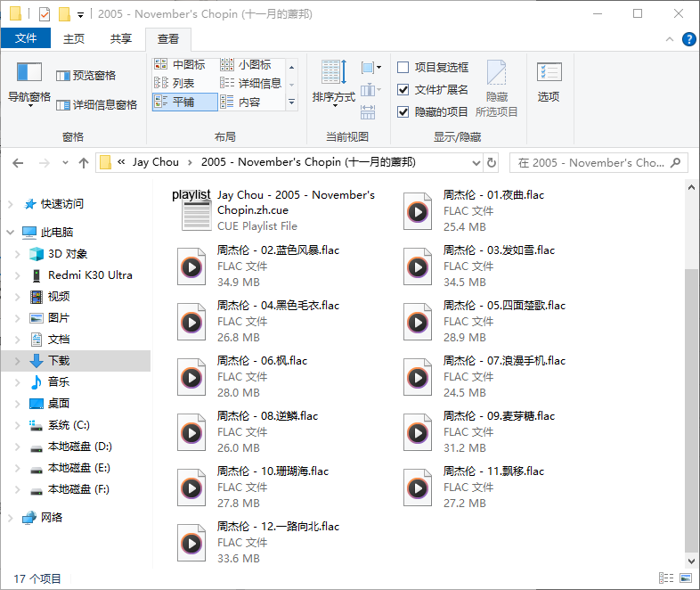
Task: Select Network (网络) in tree
Action: click(52, 518)
